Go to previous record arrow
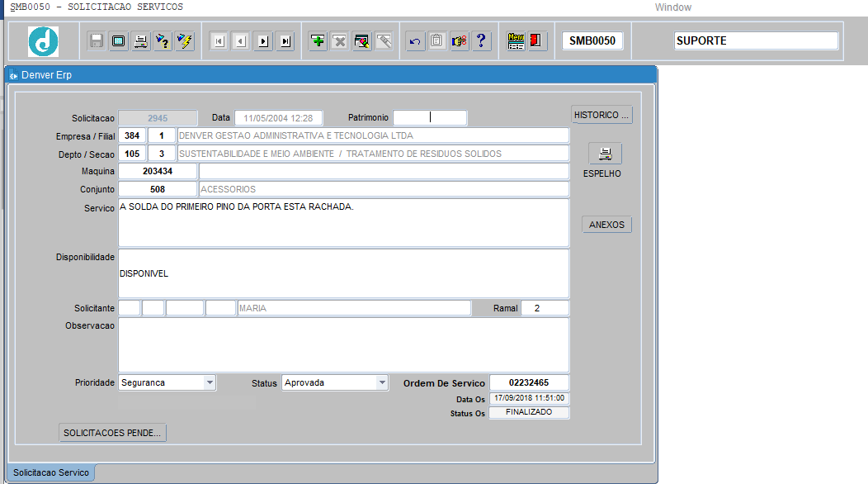 [x=242, y=41]
